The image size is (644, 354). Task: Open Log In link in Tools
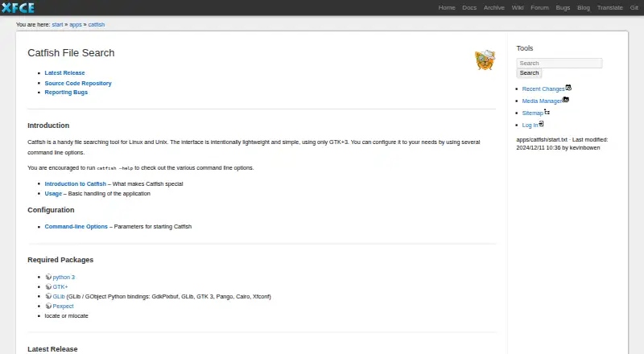click(530, 125)
